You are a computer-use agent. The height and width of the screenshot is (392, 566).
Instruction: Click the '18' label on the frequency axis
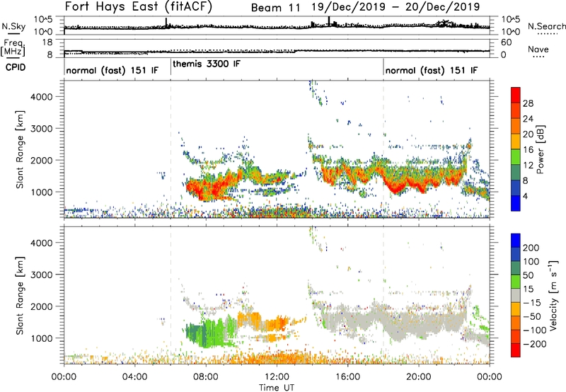coord(47,42)
